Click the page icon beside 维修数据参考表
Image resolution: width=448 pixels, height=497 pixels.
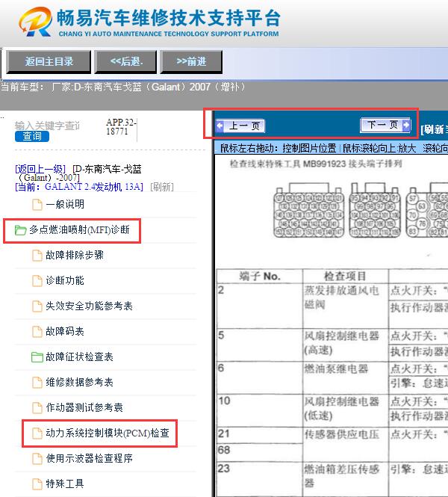(x=37, y=382)
